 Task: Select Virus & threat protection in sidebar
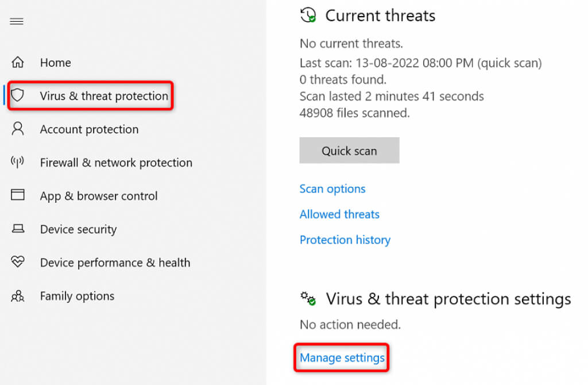click(104, 96)
